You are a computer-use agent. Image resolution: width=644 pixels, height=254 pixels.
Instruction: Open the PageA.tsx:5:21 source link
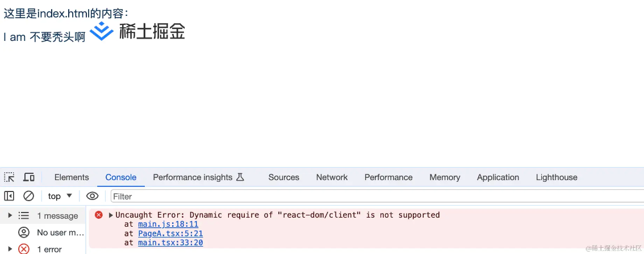(x=170, y=234)
